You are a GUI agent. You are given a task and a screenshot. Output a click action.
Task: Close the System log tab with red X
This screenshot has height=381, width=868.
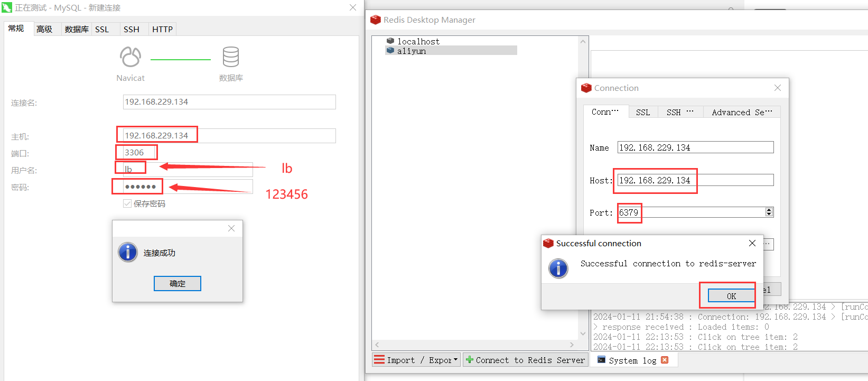[665, 360]
